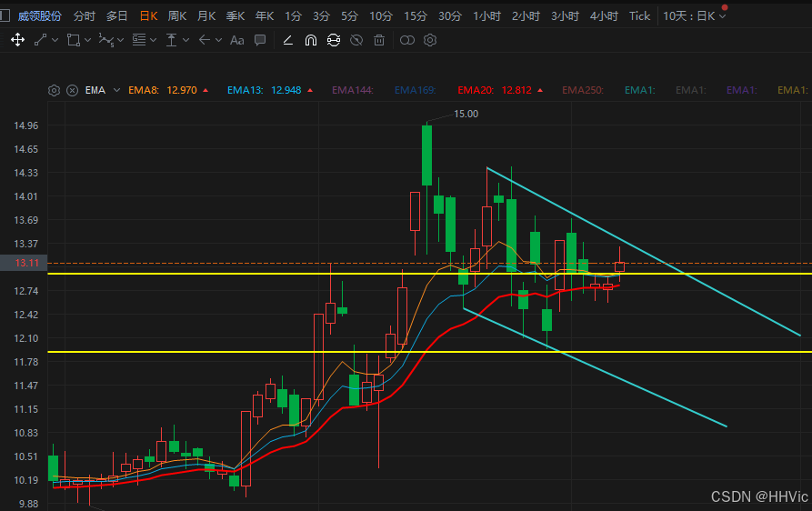Switch to Tick chart view
812x511 pixels.
(x=639, y=16)
